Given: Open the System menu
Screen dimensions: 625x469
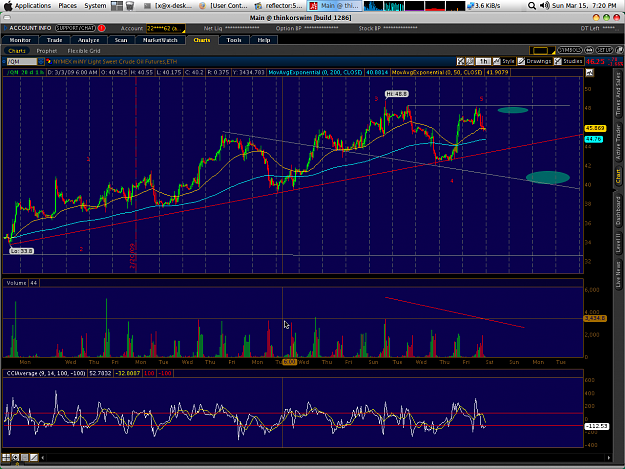Looking at the screenshot, I should click(x=95, y=6).
